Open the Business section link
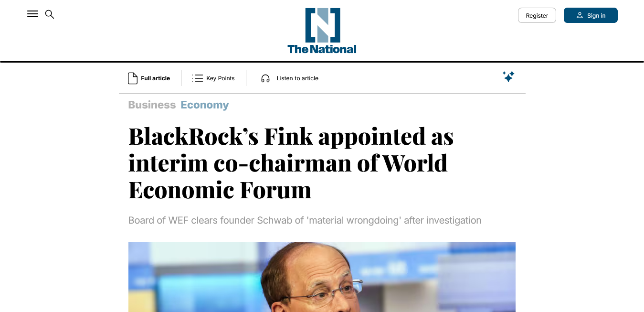 (152, 105)
